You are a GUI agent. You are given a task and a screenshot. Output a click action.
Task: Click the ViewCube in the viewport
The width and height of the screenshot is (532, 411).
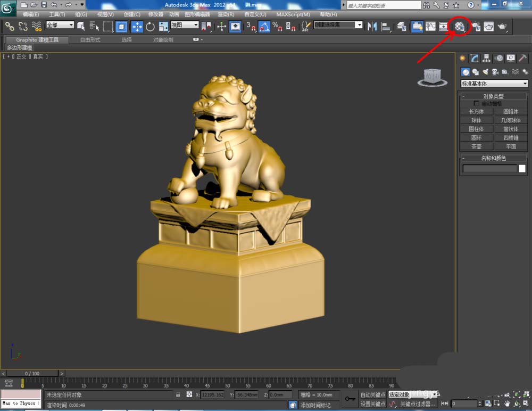click(x=432, y=77)
